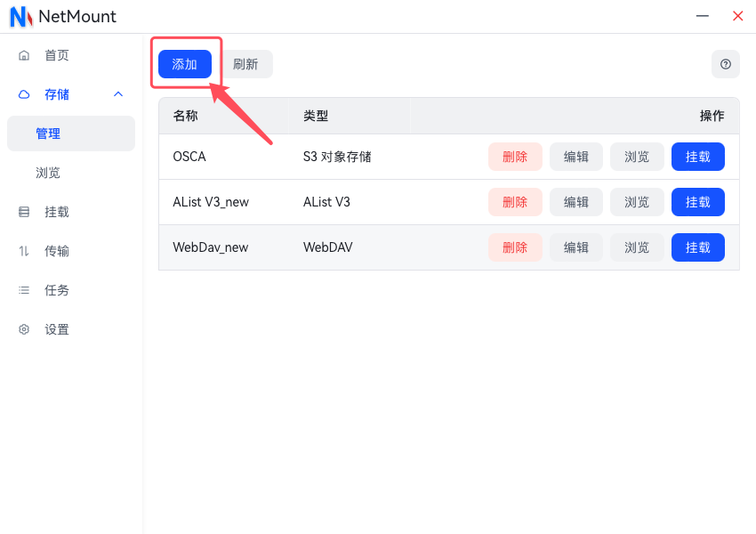Select 存储 in the sidebar
This screenshot has width=756, height=534.
(71, 94)
